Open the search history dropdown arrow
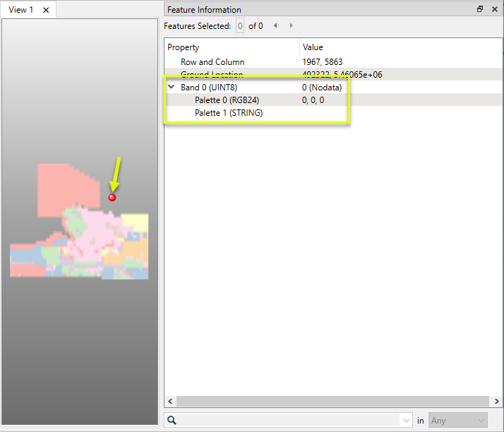The image size is (504, 432). [x=406, y=421]
